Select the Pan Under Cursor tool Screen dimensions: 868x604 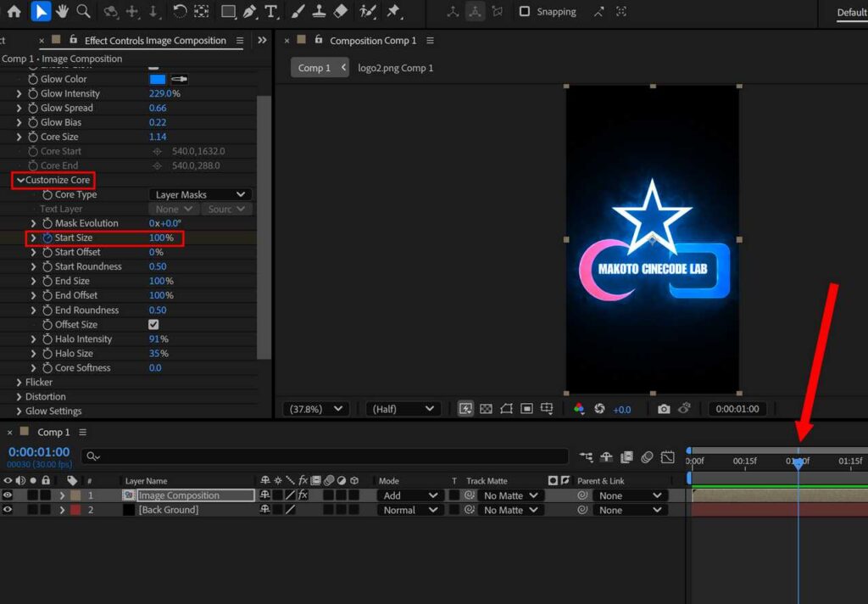coord(132,12)
